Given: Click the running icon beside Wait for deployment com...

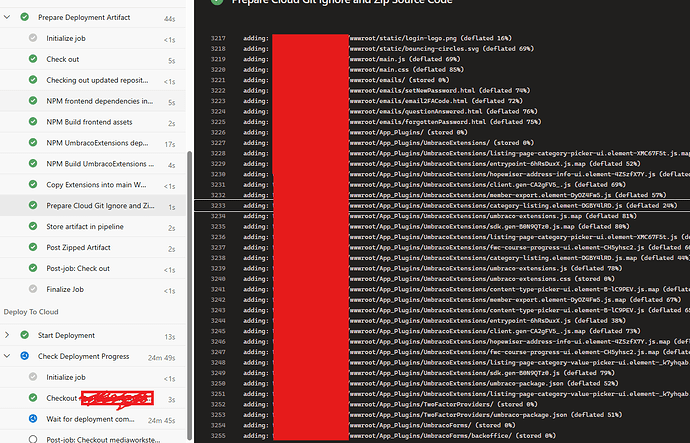Looking at the screenshot, I should coord(33,418).
